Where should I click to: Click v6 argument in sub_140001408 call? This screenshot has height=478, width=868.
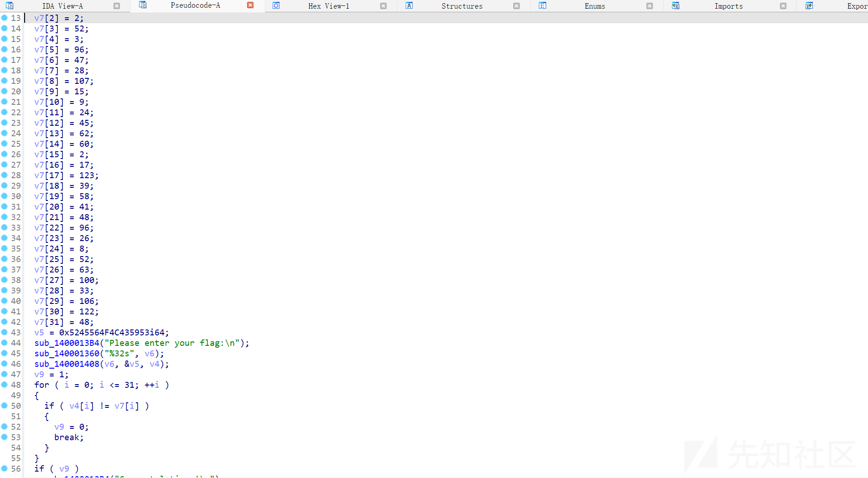coord(109,364)
